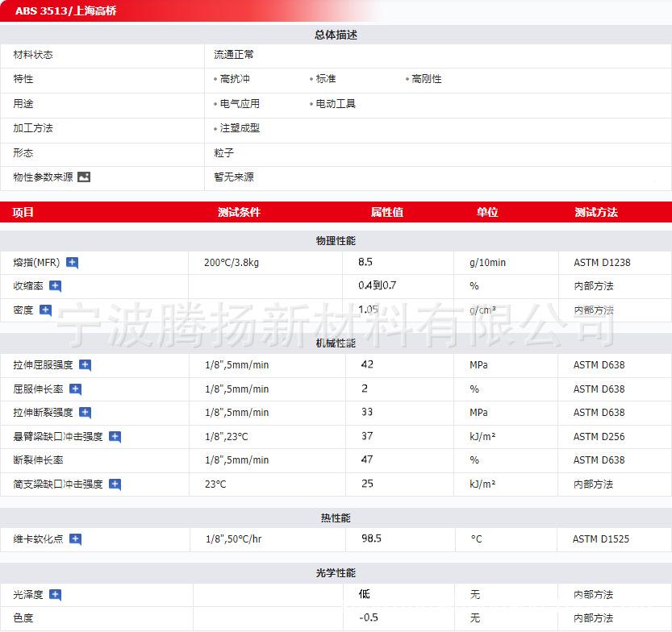Screen dimensions: 672x632
Task: Click the 物理性能 section heading
Action: click(336, 241)
